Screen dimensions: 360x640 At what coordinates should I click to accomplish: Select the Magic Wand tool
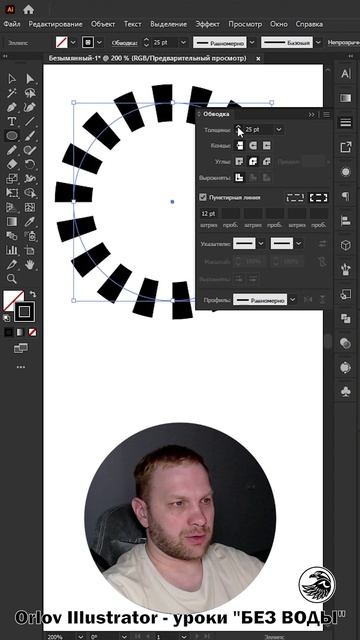pyautogui.click(x=12, y=93)
